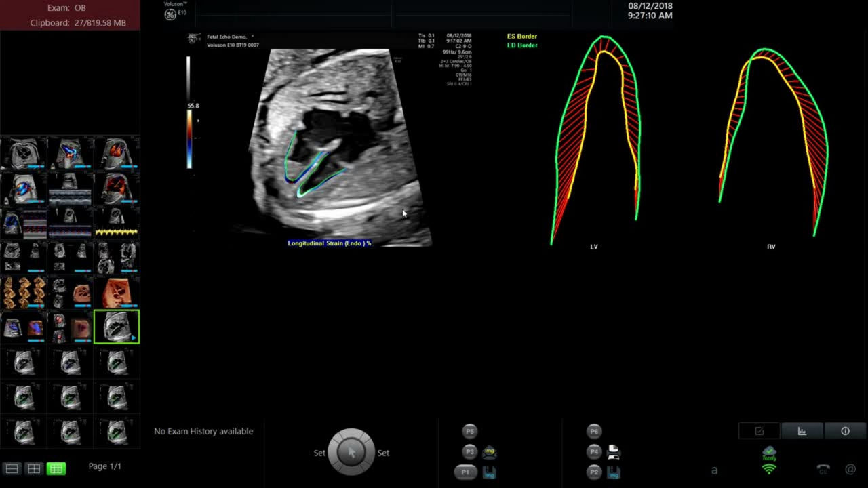Open the info tab

pyautogui.click(x=845, y=431)
